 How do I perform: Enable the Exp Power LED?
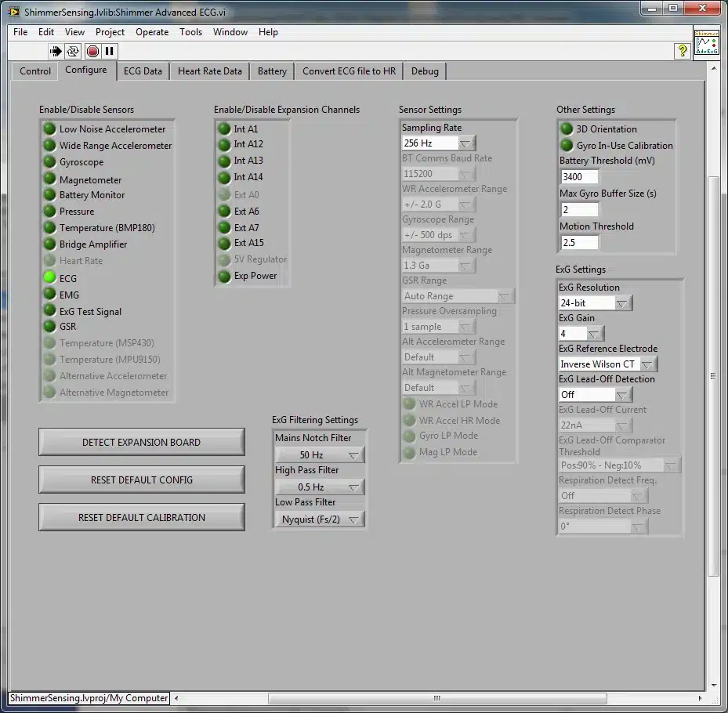[224, 277]
